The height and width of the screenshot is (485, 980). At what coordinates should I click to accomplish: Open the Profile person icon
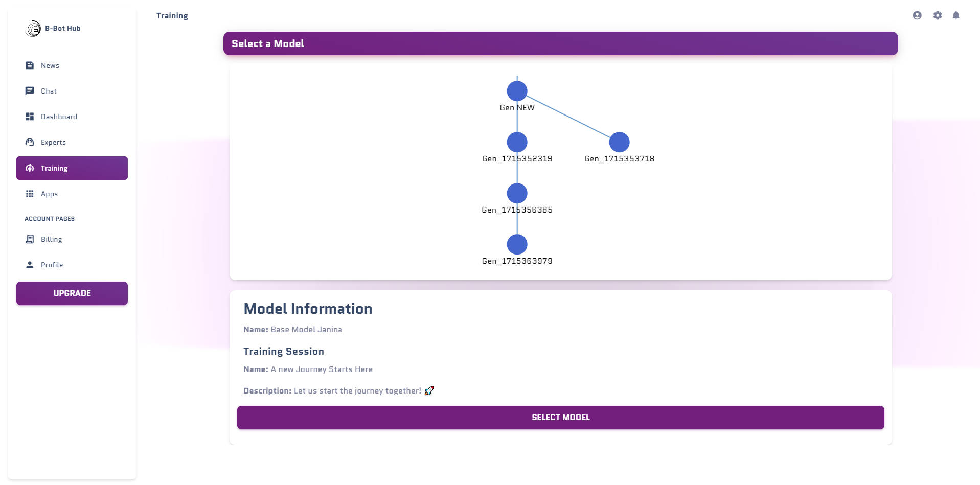click(x=30, y=265)
